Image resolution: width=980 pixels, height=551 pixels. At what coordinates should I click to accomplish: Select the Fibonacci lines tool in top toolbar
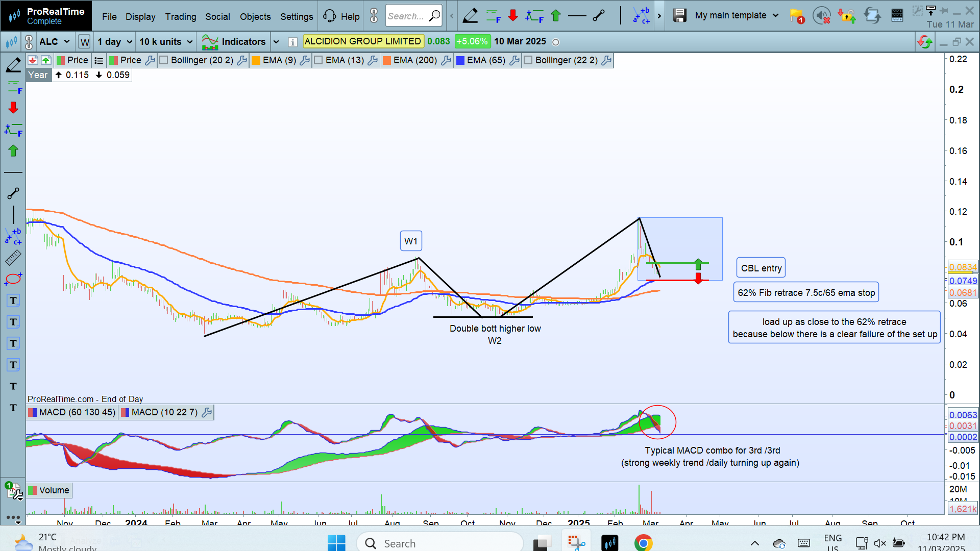click(x=493, y=16)
